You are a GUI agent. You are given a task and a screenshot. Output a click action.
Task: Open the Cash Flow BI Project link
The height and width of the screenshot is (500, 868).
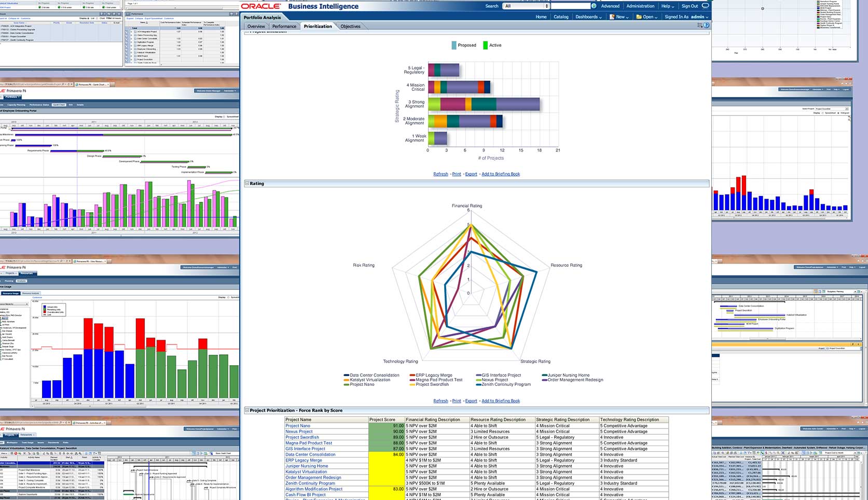(x=306, y=495)
